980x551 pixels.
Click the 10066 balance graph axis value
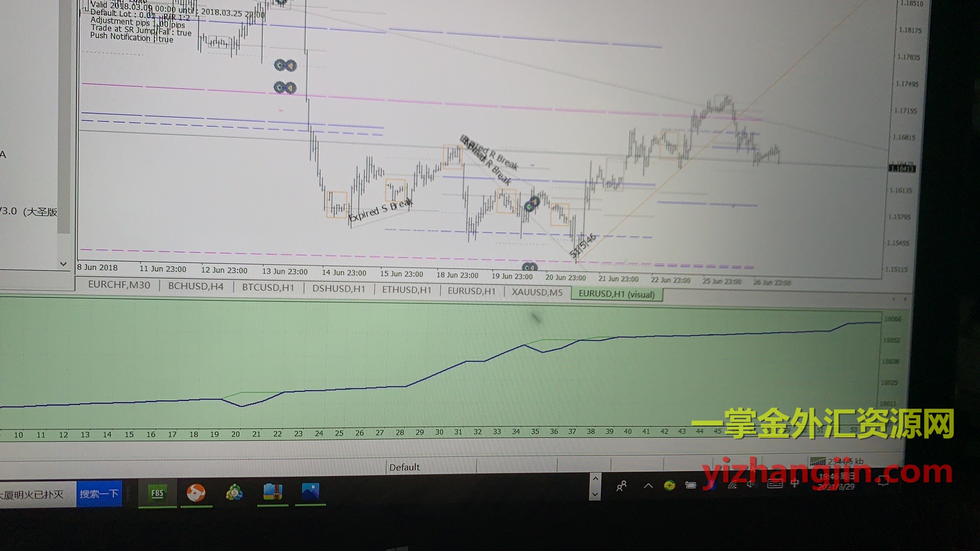(x=893, y=319)
